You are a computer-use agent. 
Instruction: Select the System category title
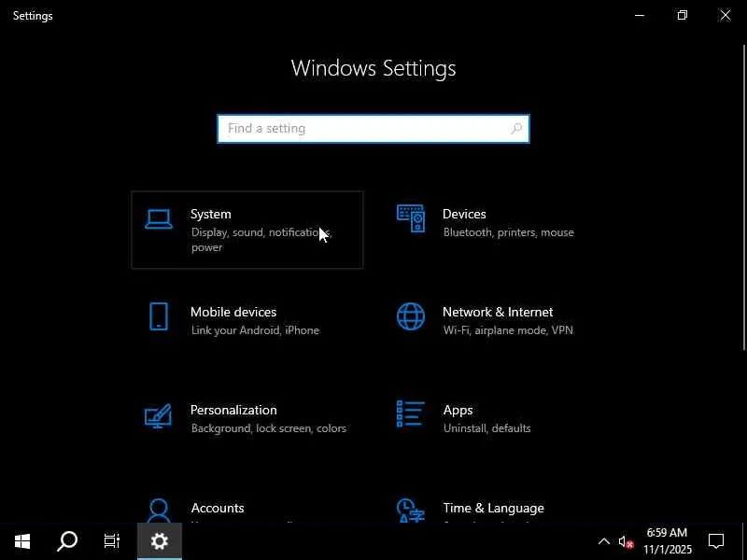coord(211,215)
